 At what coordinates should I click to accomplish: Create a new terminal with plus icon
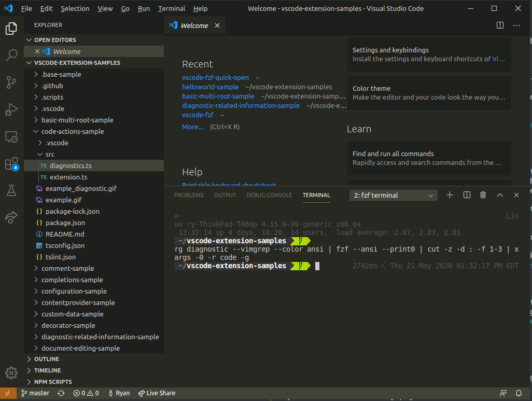(450, 195)
